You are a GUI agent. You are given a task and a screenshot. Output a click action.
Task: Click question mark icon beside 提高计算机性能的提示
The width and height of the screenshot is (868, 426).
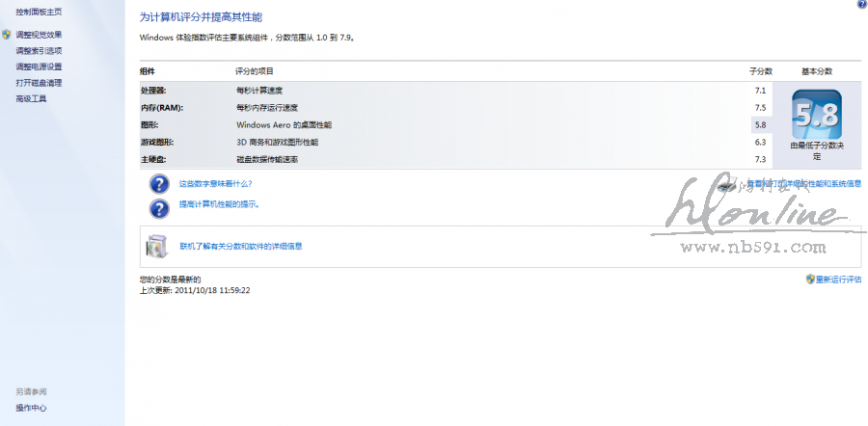(159, 208)
